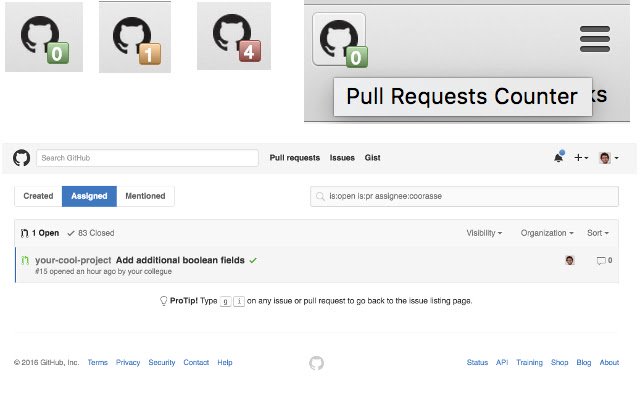
Task: Switch to the Created tab
Action: (38, 196)
